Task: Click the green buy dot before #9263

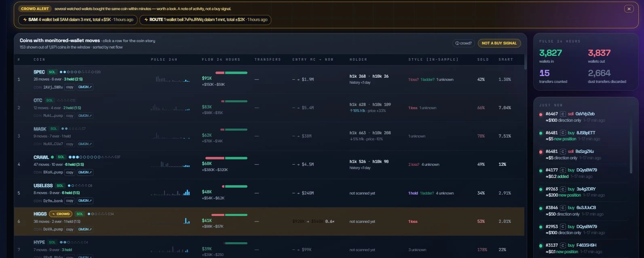Action: [541, 189]
